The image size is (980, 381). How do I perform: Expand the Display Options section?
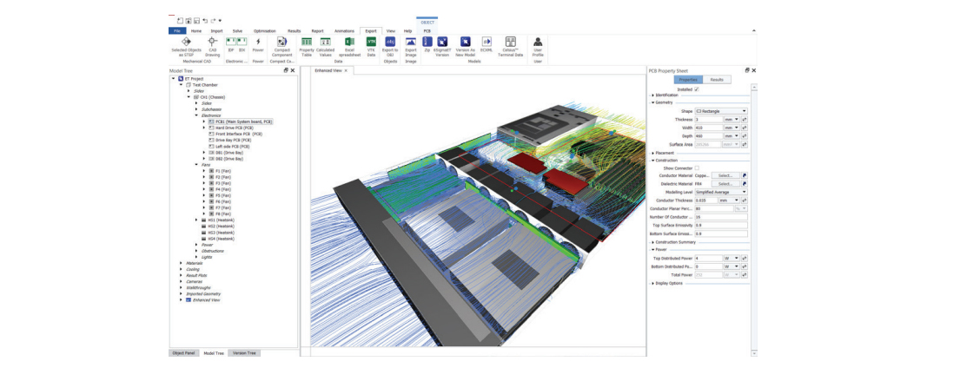pos(652,283)
